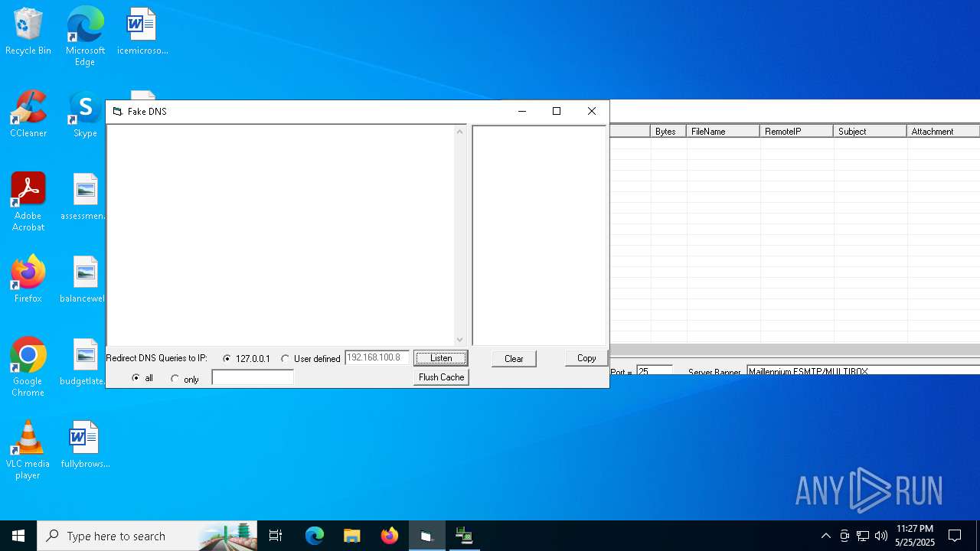The image size is (980, 551).
Task: Click scroll up arrow in DNS log
Action: point(460,132)
